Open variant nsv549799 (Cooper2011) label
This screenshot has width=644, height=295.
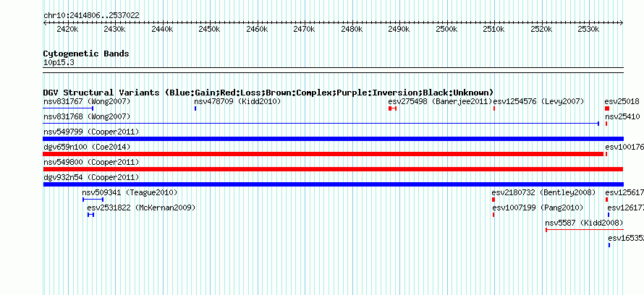click(91, 132)
